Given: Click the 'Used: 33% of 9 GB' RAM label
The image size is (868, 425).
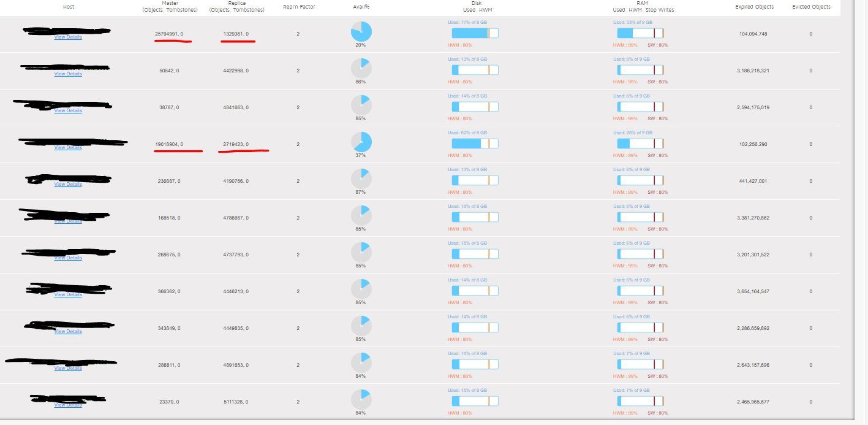Looking at the screenshot, I should point(632,22).
